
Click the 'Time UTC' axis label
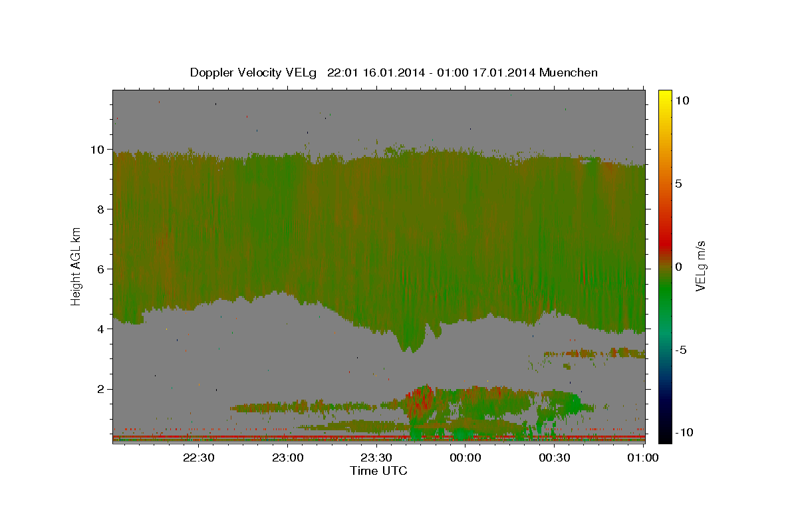point(378,471)
